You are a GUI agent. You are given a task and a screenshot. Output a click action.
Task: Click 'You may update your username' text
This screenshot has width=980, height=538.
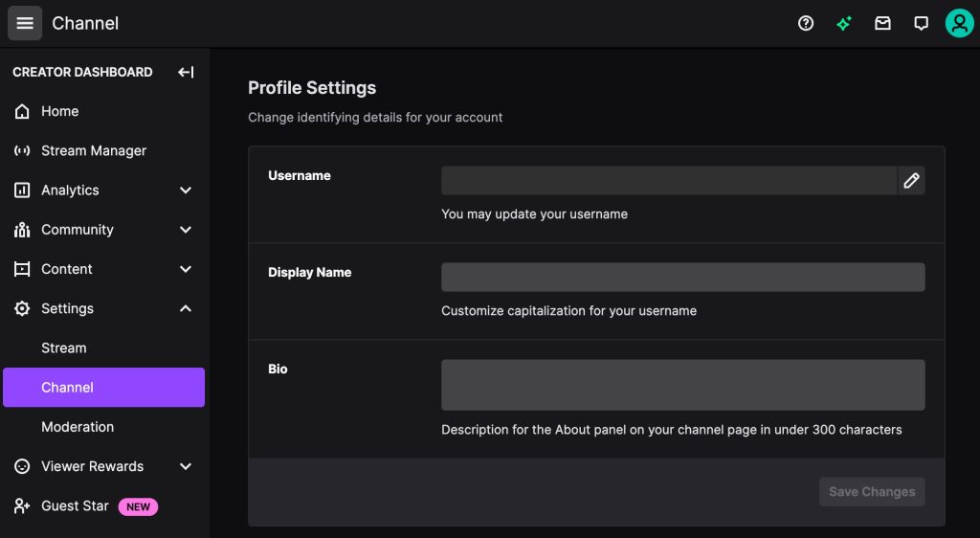pos(534,213)
